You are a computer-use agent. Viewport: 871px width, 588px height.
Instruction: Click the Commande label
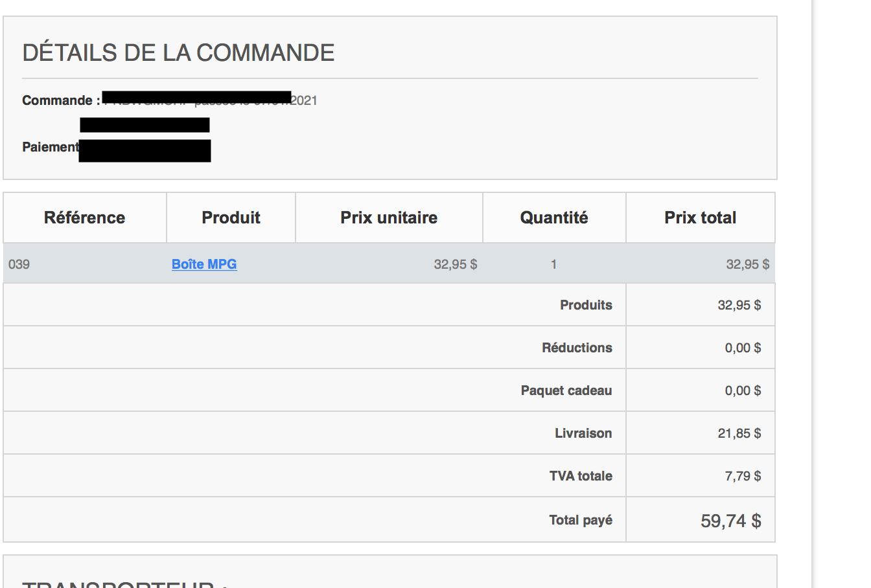pos(61,100)
